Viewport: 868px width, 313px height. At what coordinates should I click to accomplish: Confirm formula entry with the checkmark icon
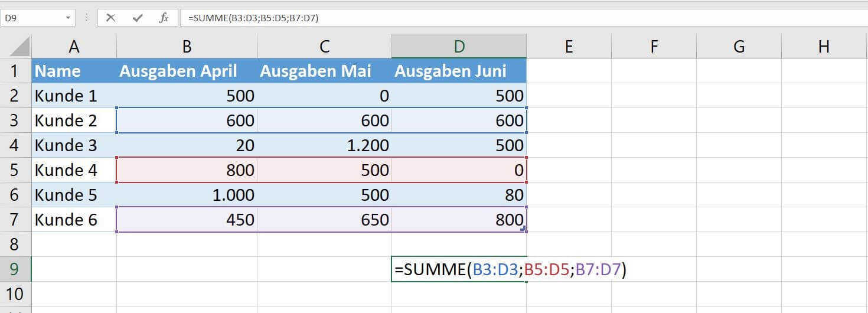click(x=138, y=18)
